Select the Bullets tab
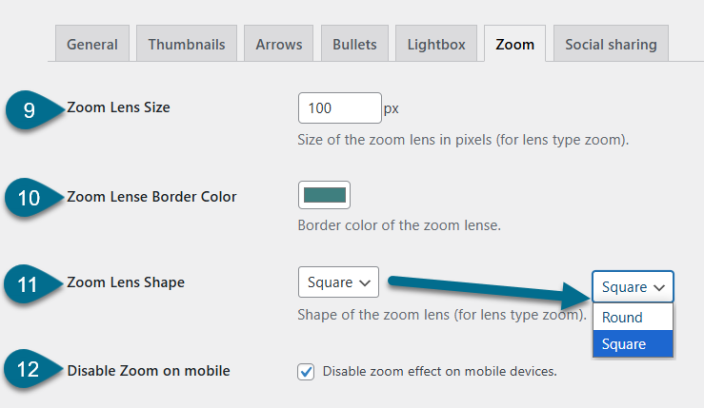The width and height of the screenshot is (704, 408). (x=354, y=44)
